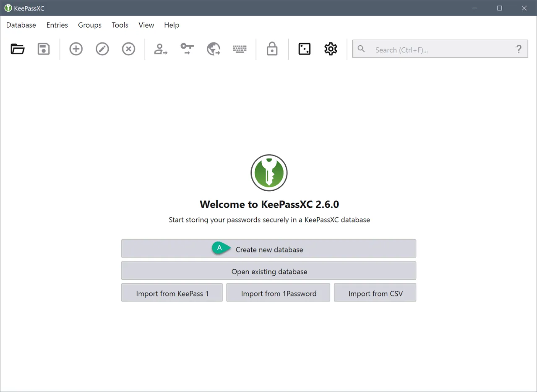Image resolution: width=537 pixels, height=392 pixels.
Task: Open the Entries menu
Action: pyautogui.click(x=57, y=25)
